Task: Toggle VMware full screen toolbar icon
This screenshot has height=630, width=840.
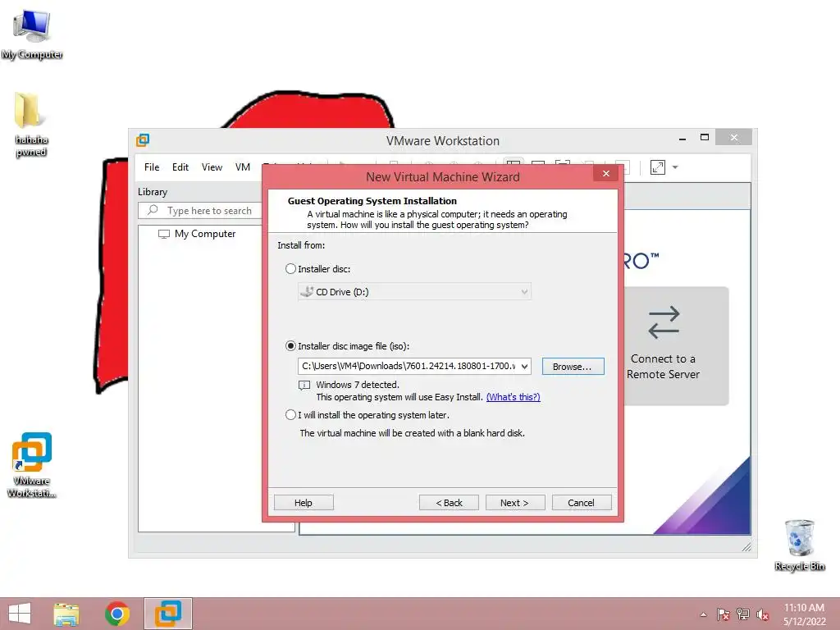Action: tap(658, 167)
